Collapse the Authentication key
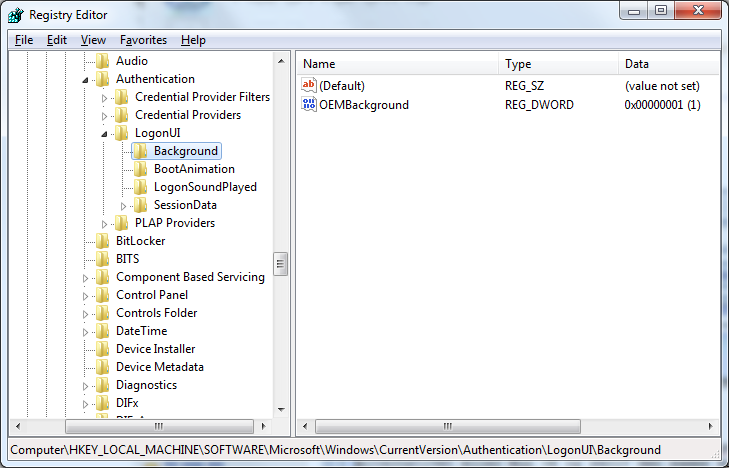 pos(85,80)
